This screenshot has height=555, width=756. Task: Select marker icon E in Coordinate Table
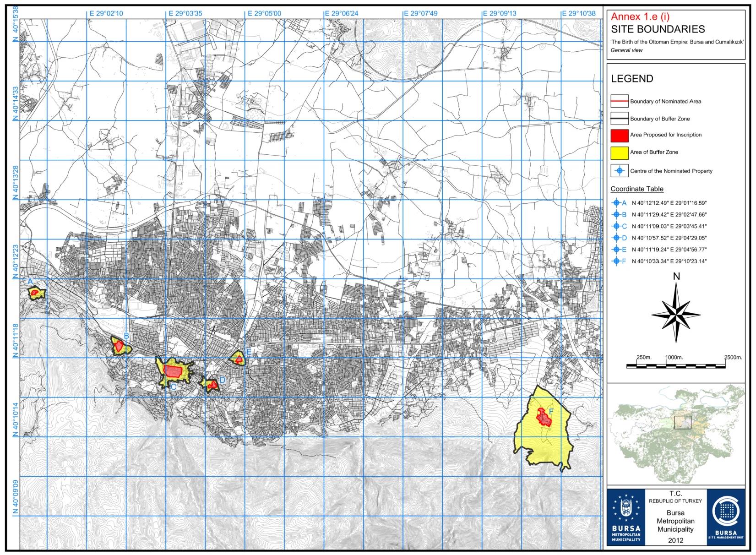point(616,250)
